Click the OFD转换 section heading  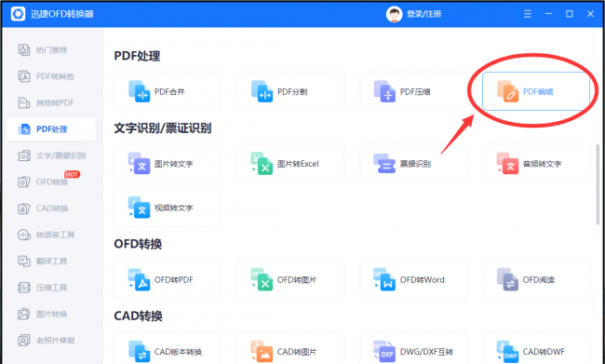pos(138,244)
